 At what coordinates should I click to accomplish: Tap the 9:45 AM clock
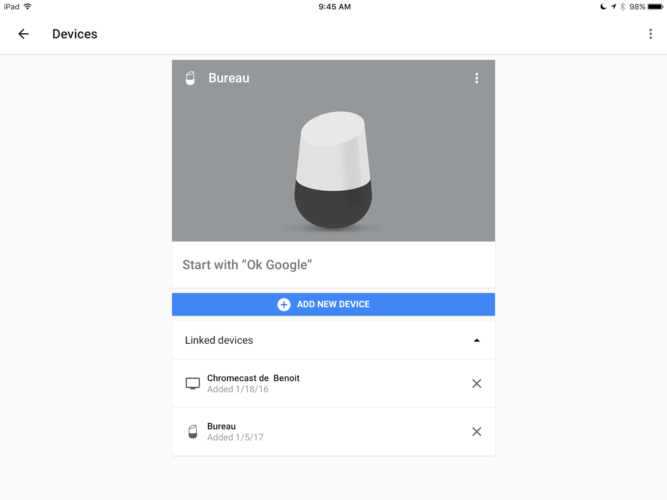pos(335,7)
